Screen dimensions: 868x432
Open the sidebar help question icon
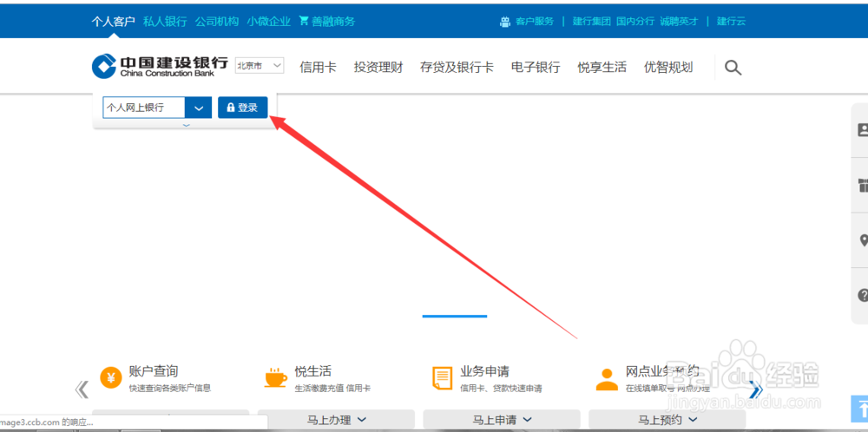coord(863,296)
